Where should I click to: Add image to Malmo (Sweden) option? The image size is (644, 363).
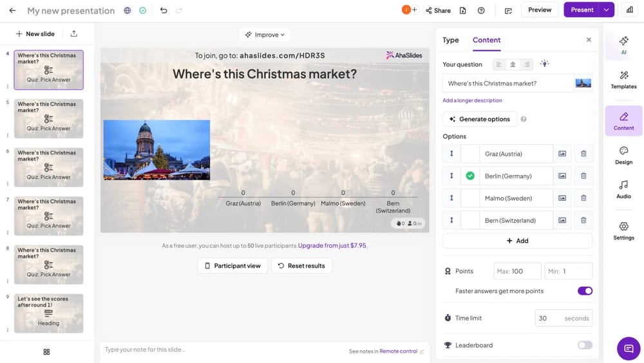coord(562,198)
